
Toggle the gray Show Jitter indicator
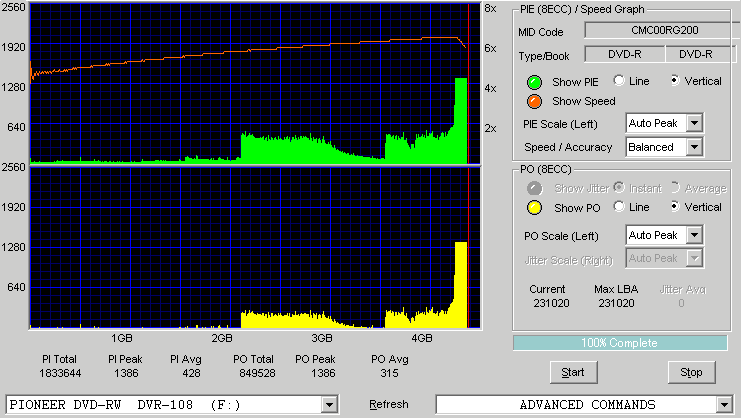click(x=534, y=188)
